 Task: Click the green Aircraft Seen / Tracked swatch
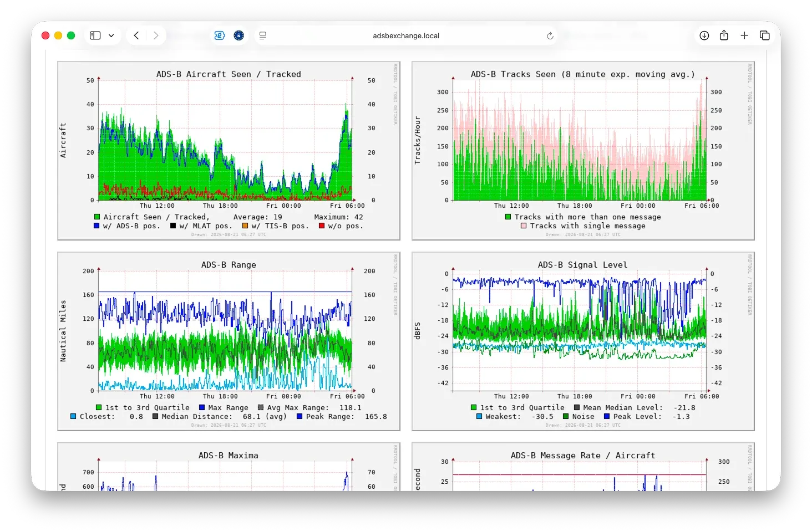pos(97,217)
